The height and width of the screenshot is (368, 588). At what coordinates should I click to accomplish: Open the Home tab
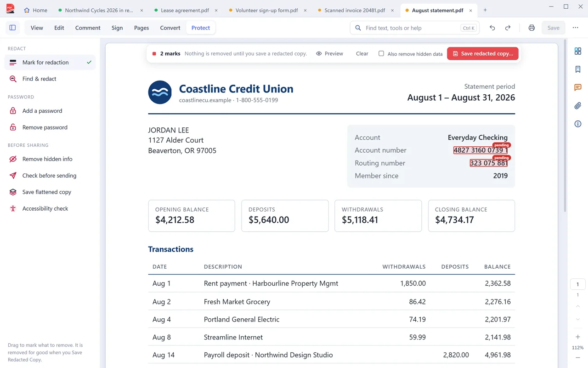35,10
